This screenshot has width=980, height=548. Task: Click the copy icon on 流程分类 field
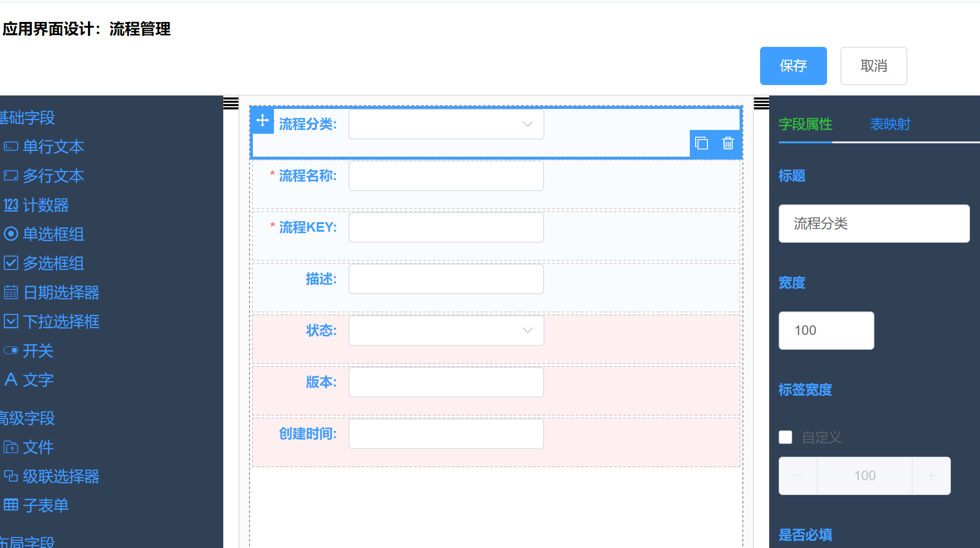[702, 143]
